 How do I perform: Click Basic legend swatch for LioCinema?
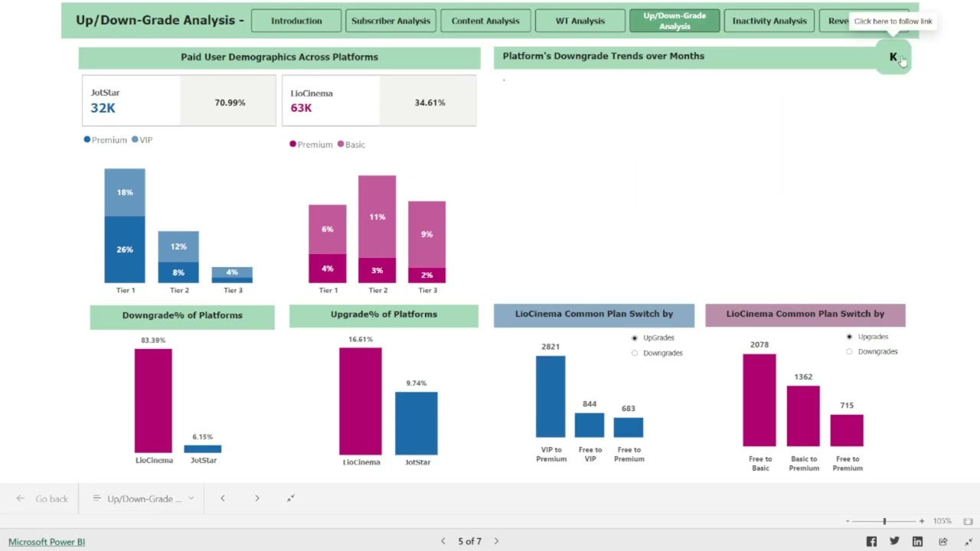click(x=341, y=145)
